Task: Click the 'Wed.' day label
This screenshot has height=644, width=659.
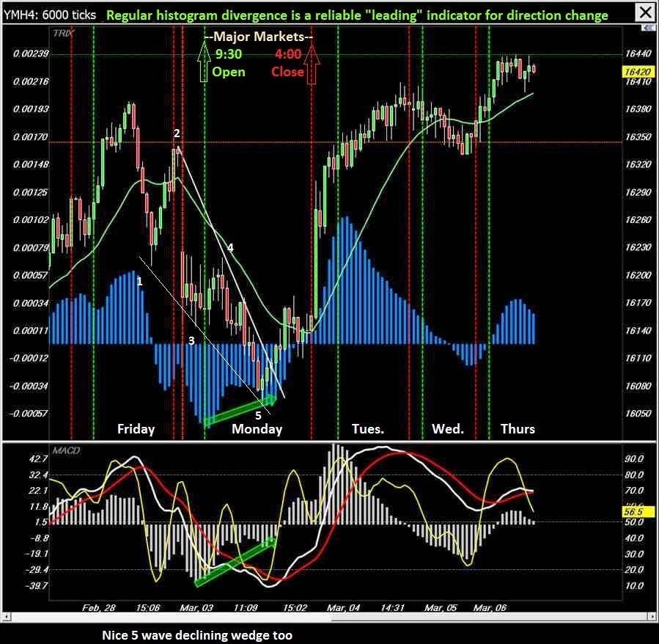Action: (448, 429)
